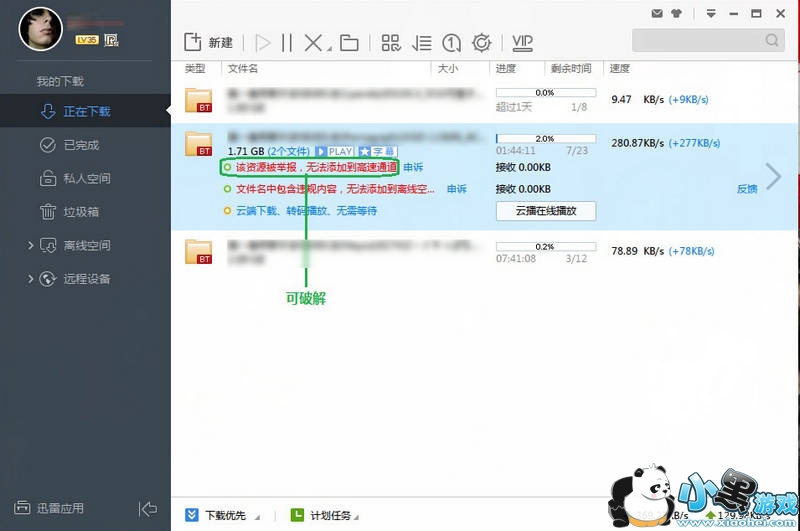
Task: Start the selected download with play icon
Action: pyautogui.click(x=263, y=43)
